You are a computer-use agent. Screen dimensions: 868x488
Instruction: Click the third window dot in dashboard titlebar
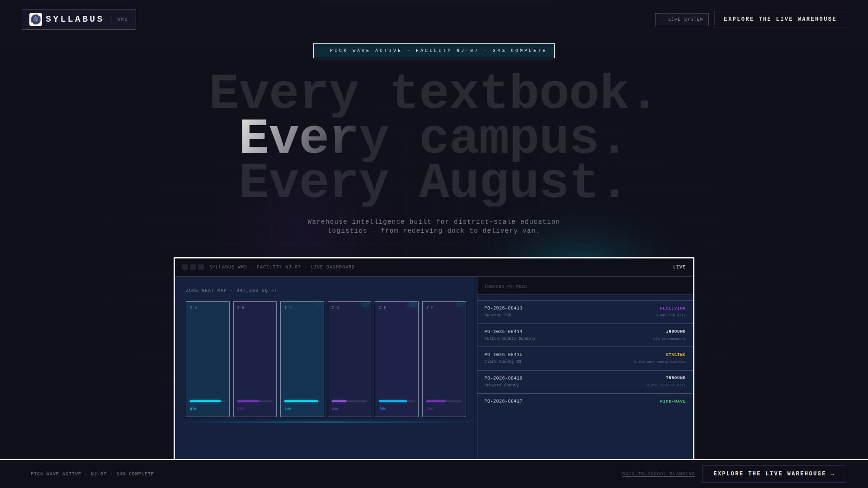click(x=201, y=267)
